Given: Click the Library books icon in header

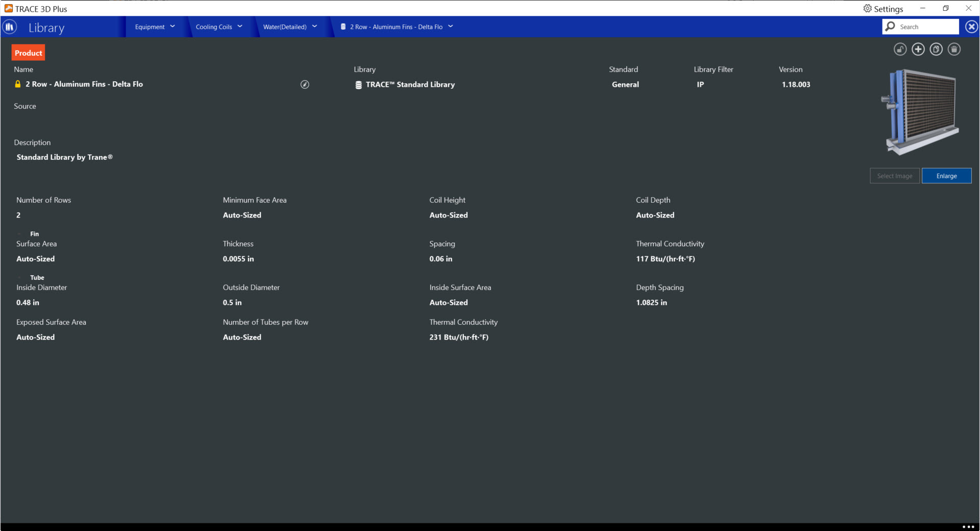Looking at the screenshot, I should 9,27.
